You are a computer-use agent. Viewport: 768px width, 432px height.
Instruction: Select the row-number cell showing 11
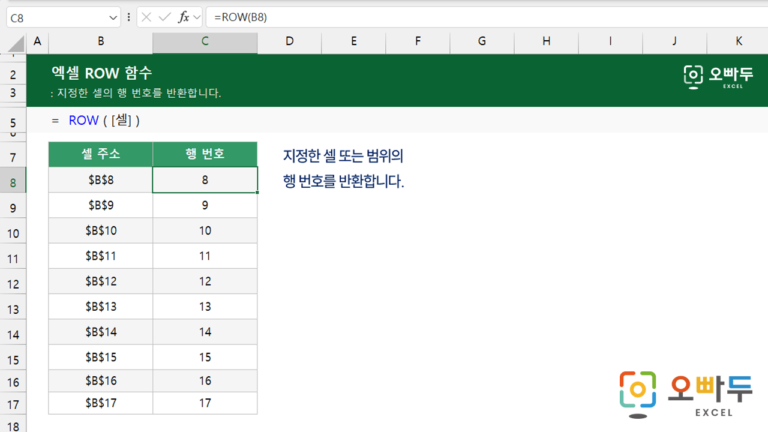[205, 256]
